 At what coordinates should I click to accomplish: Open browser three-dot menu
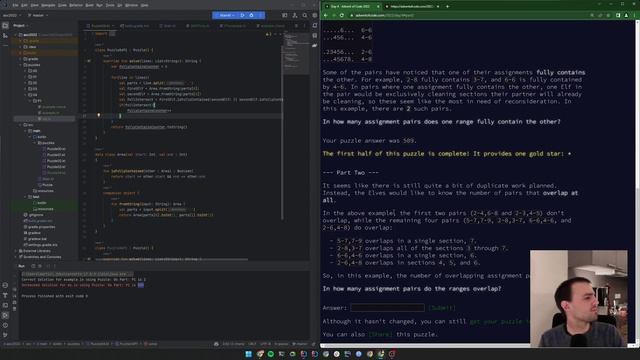point(635,16)
